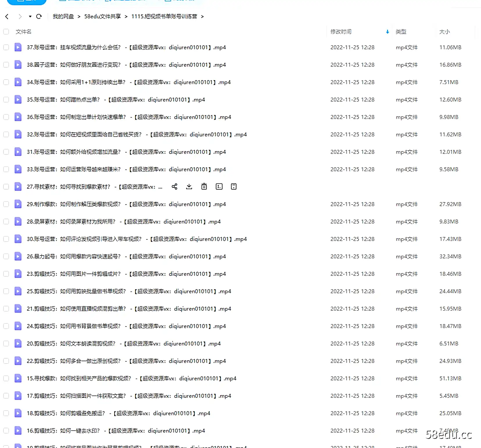This screenshot has height=448, width=481.
Task: Open file 31.账号运营：如何额外给视频增加流量
Action: pyautogui.click(x=126, y=152)
